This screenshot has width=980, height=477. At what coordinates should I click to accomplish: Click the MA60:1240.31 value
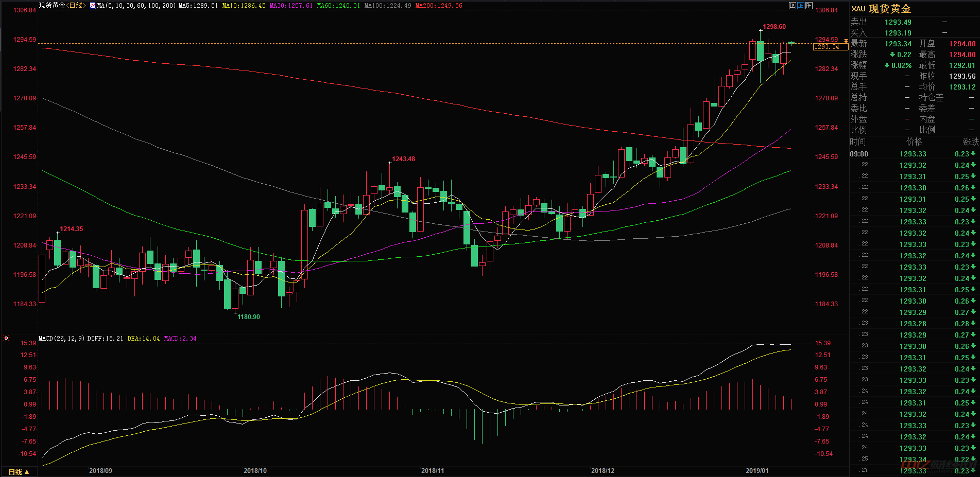click(x=338, y=6)
